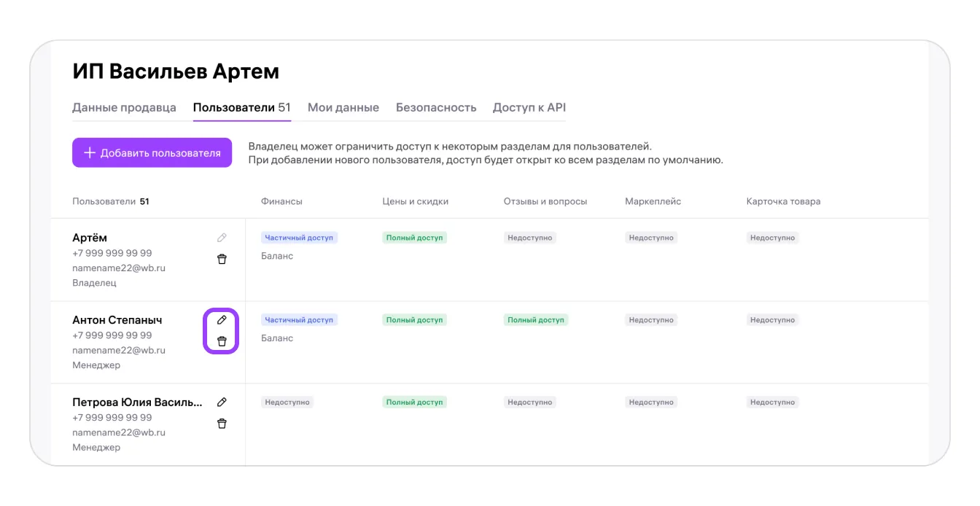Click Артём's Полный доступ prices badge
Viewport: 980px width, 506px height.
tap(414, 238)
